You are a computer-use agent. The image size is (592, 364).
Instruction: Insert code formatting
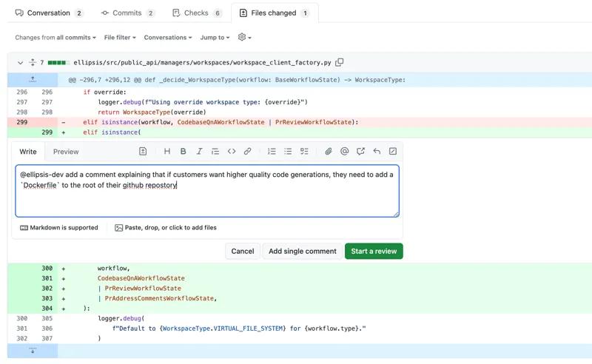click(x=232, y=152)
